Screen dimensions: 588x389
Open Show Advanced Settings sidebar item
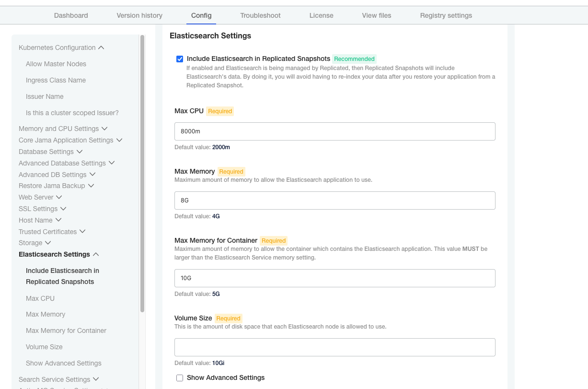pyautogui.click(x=64, y=363)
